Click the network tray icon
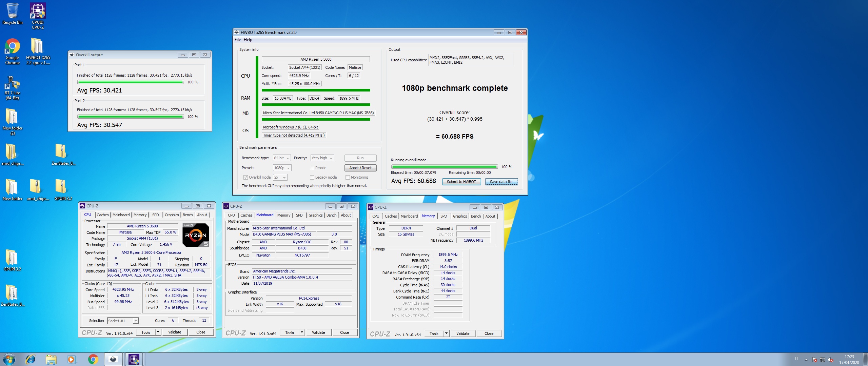The height and width of the screenshot is (366, 868). pyautogui.click(x=822, y=360)
